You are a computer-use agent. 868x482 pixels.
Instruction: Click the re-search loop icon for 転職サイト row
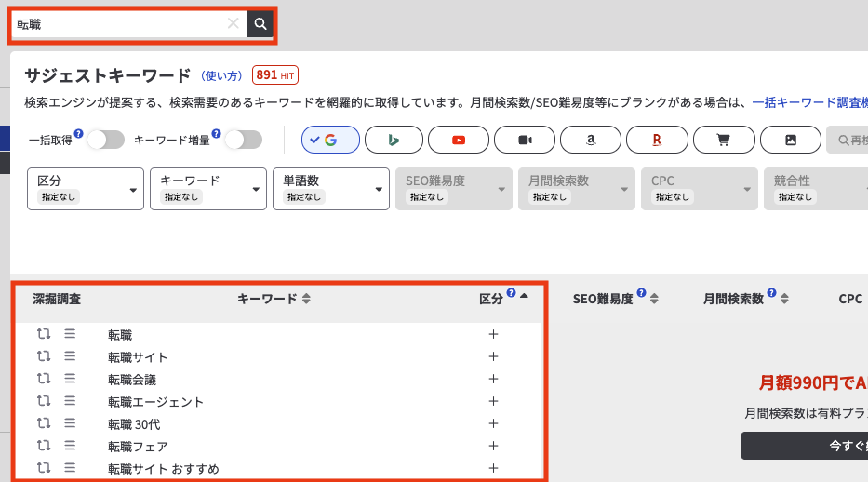[44, 355]
